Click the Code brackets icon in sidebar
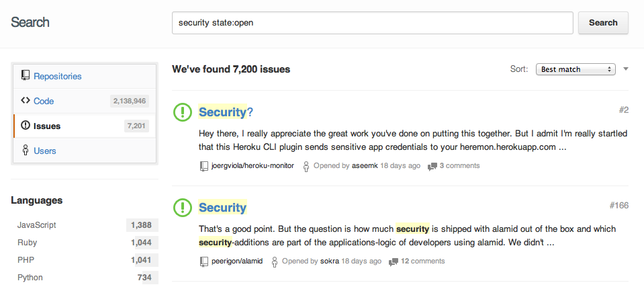The height and width of the screenshot is (287, 644). click(26, 101)
